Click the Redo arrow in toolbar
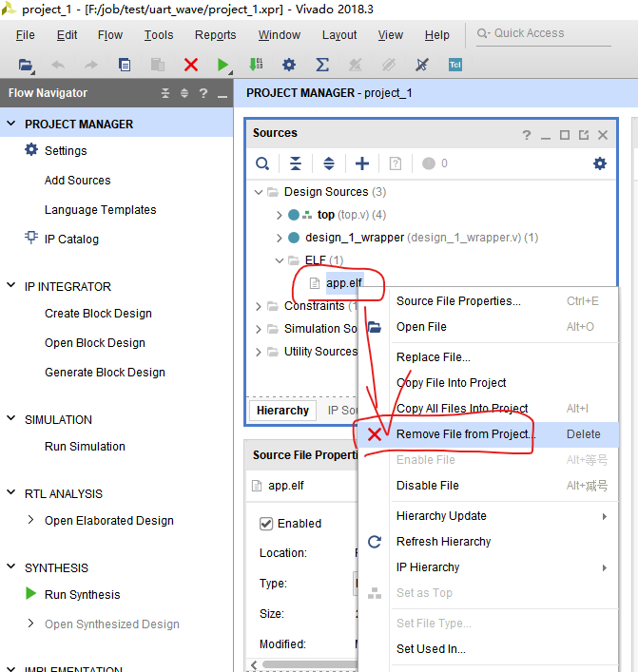The height and width of the screenshot is (672, 638). click(91, 66)
